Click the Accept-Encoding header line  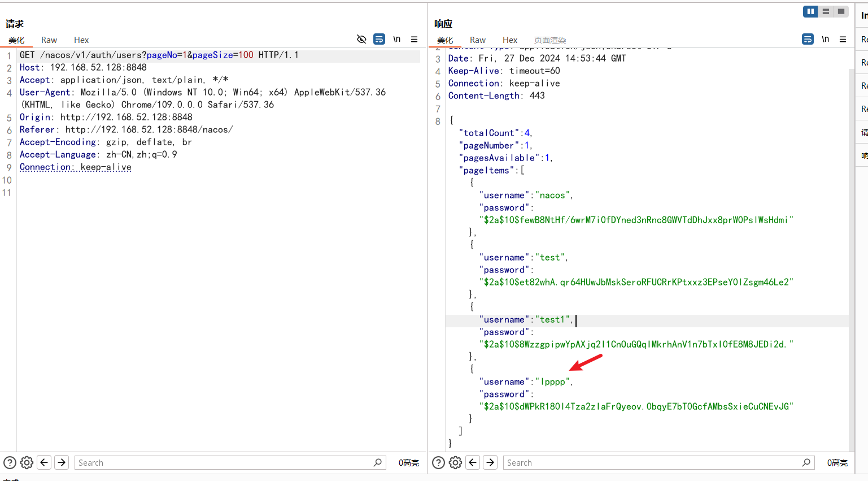coord(106,142)
